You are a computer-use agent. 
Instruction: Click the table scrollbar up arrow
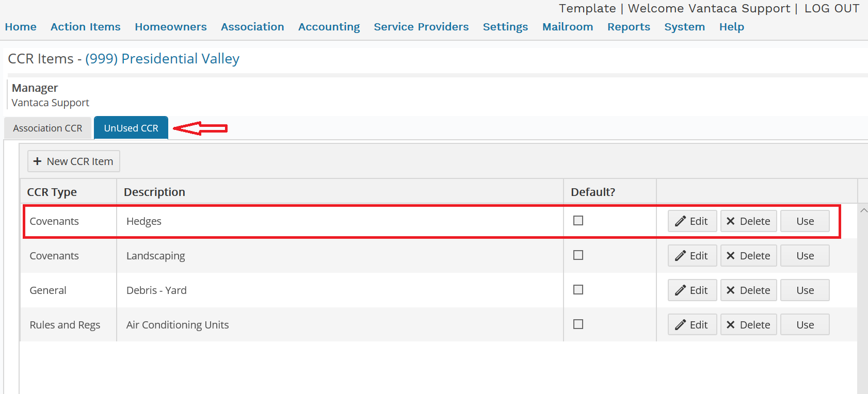863,210
